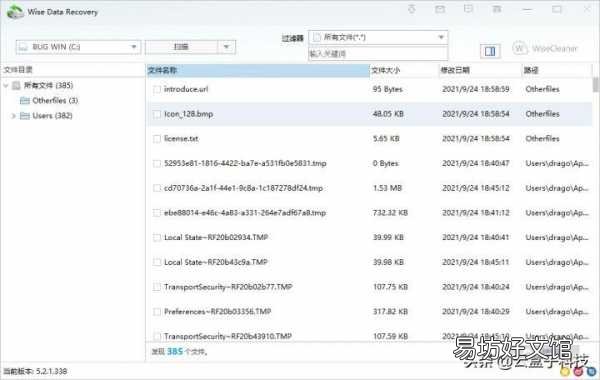
Task: Open the envelope feedback icon in title bar
Action: [440, 9]
